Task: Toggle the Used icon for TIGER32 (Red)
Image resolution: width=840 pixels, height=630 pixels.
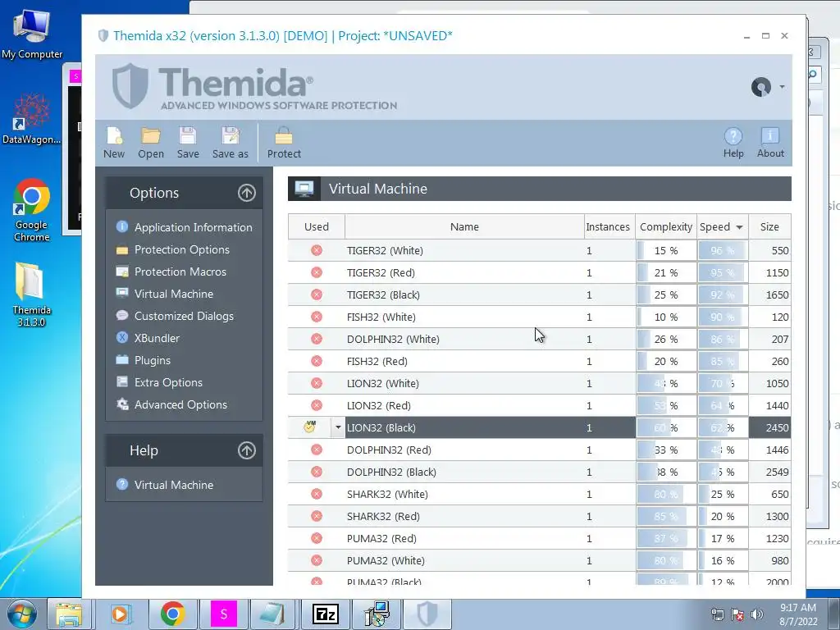Action: pyautogui.click(x=317, y=272)
